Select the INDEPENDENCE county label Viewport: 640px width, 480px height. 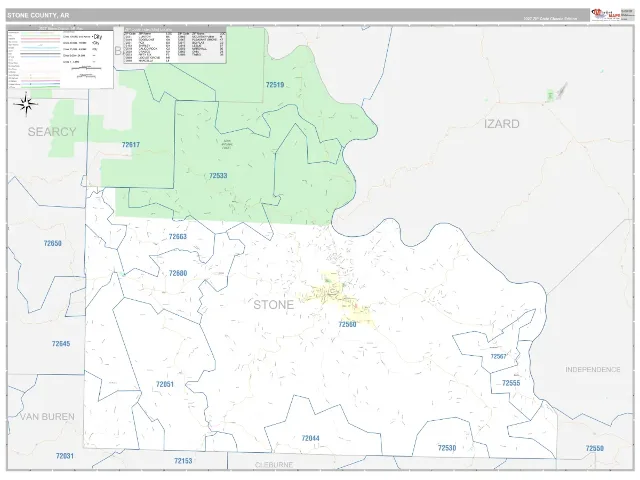click(x=593, y=369)
